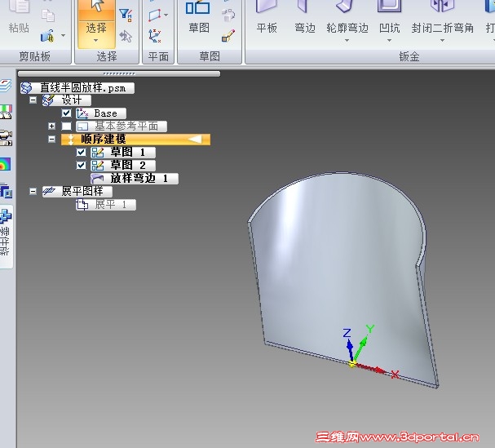
Task: Click the blue stacked-squares sidebar icon
Action: tap(6, 190)
